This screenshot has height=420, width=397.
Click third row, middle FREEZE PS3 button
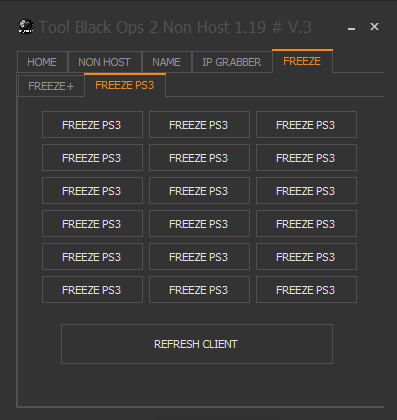[199, 191]
